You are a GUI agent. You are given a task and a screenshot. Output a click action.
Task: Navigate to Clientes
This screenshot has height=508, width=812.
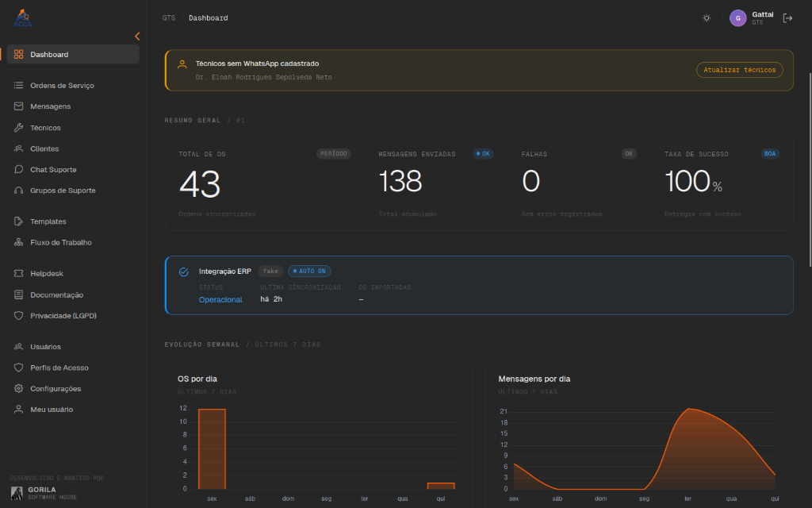[x=73, y=148]
